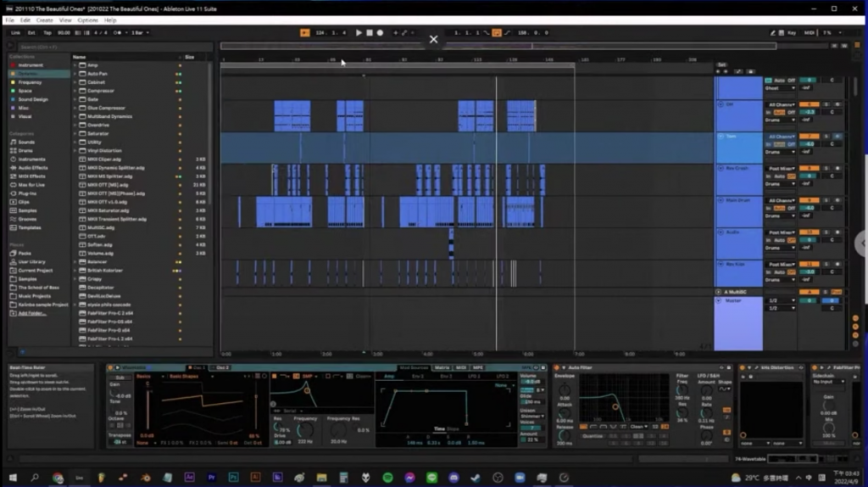Start playback with the Play button

pos(359,33)
